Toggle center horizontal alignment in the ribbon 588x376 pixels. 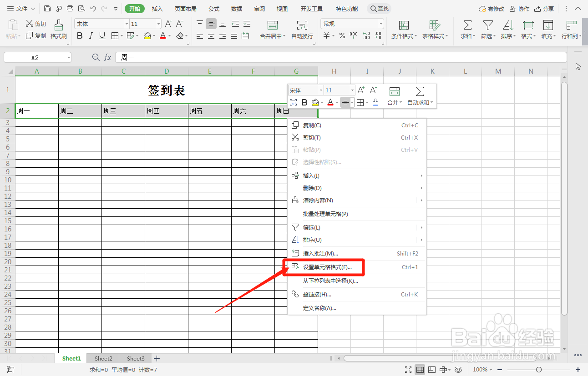[x=211, y=35]
